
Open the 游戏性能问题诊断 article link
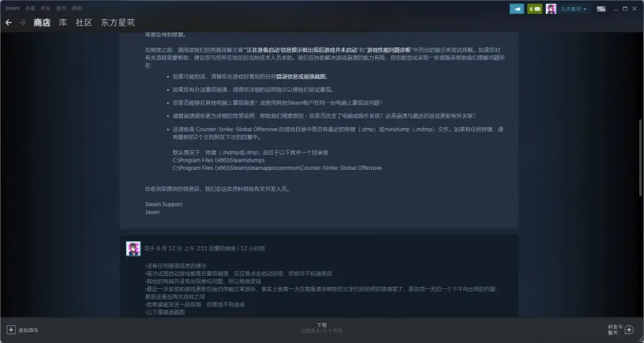tap(388, 50)
